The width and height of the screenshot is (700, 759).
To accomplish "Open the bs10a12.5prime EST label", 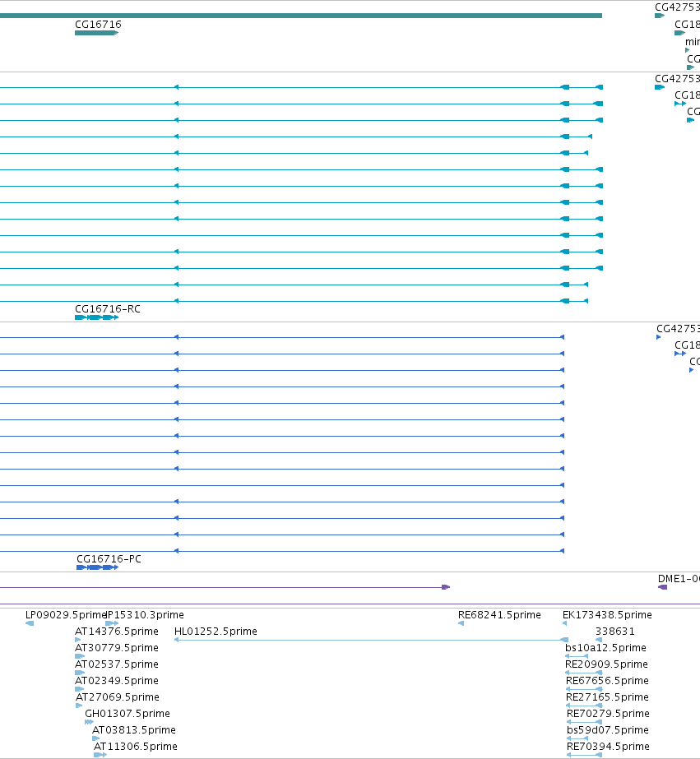I will (605, 648).
